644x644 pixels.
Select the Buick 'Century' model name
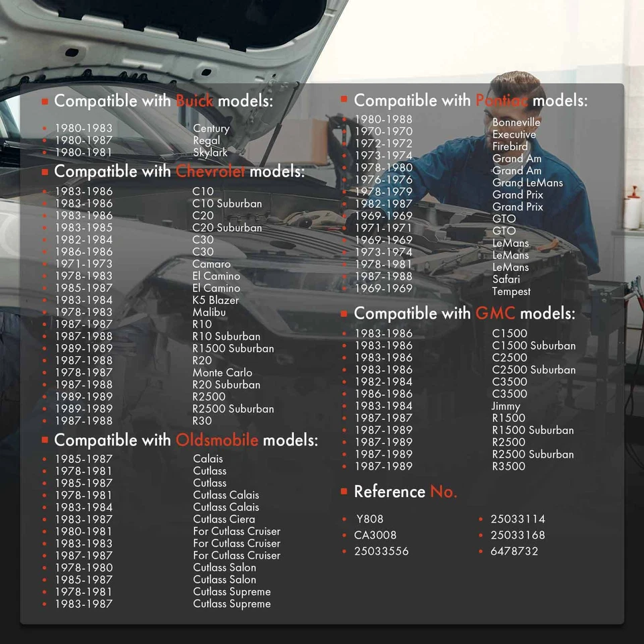211,129
